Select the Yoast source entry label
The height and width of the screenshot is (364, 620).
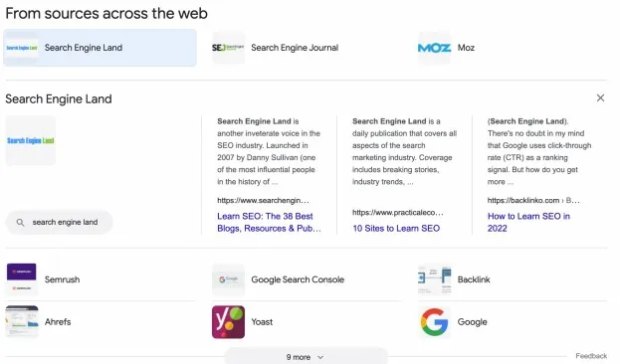coord(262,322)
